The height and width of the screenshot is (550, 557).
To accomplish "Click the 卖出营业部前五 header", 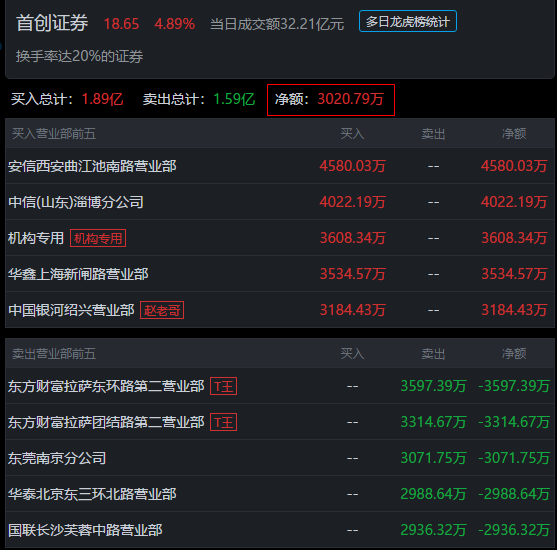I will [x=54, y=354].
